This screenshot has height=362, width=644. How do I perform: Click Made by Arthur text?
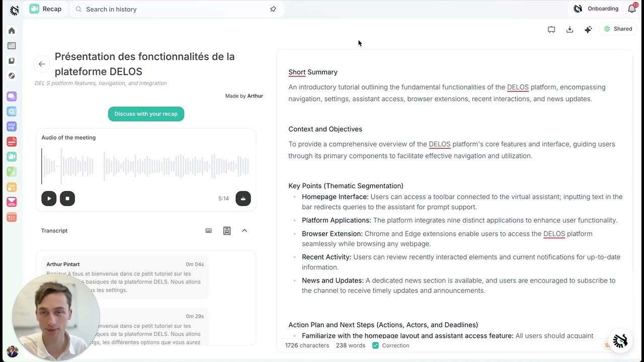pyautogui.click(x=244, y=96)
